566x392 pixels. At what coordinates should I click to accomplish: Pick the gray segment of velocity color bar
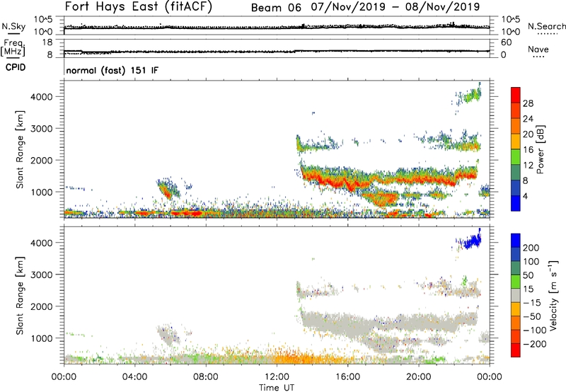[x=516, y=296]
